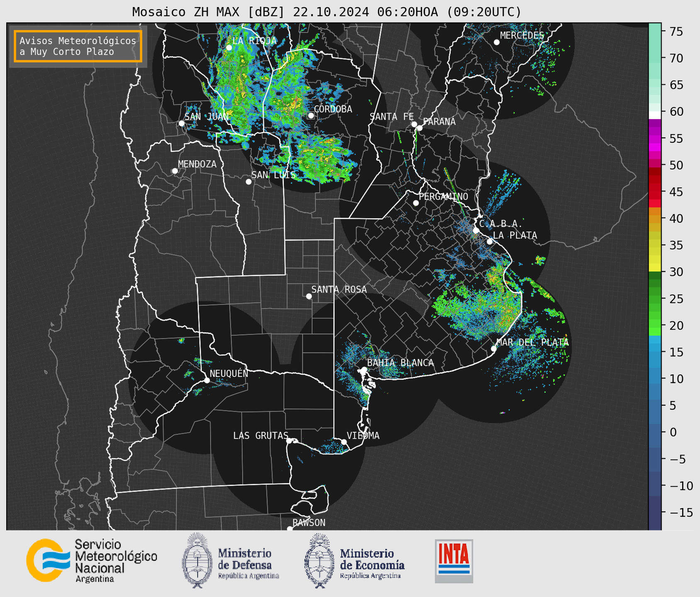The height and width of the screenshot is (597, 700).
Task: Select the SAN JUAN city marker dot
Action: pos(181,123)
